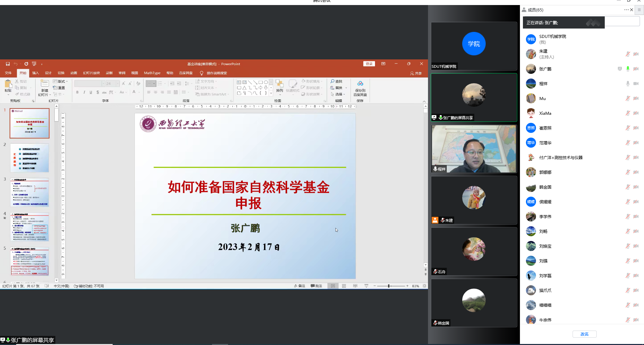Image resolution: width=644 pixels, height=345 pixels.
Task: Expand the shapes gallery more arrow
Action: point(271,94)
